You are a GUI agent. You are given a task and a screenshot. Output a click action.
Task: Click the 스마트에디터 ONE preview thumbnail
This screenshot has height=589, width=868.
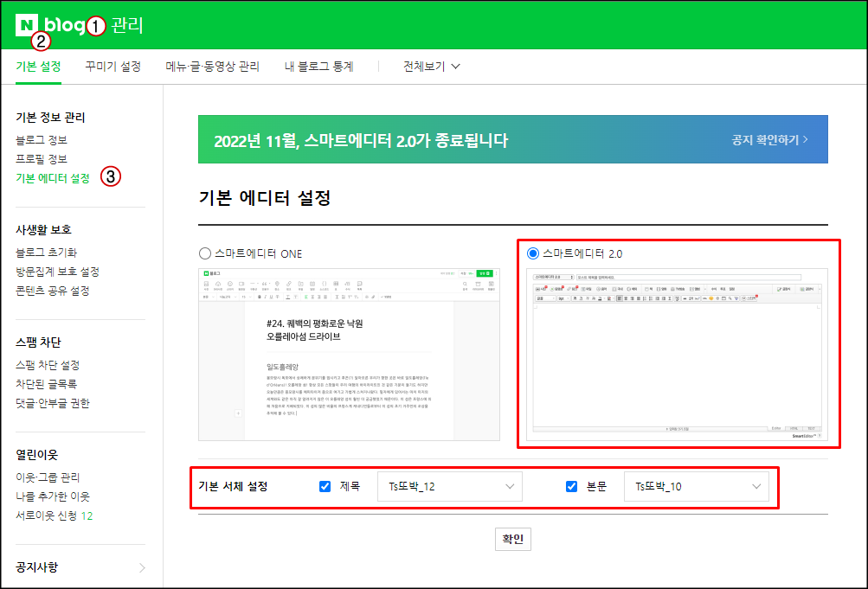pyautogui.click(x=350, y=355)
